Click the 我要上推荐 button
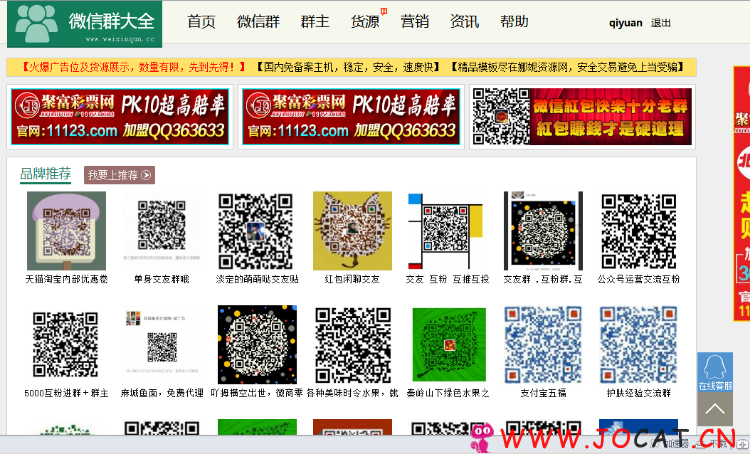 point(119,175)
